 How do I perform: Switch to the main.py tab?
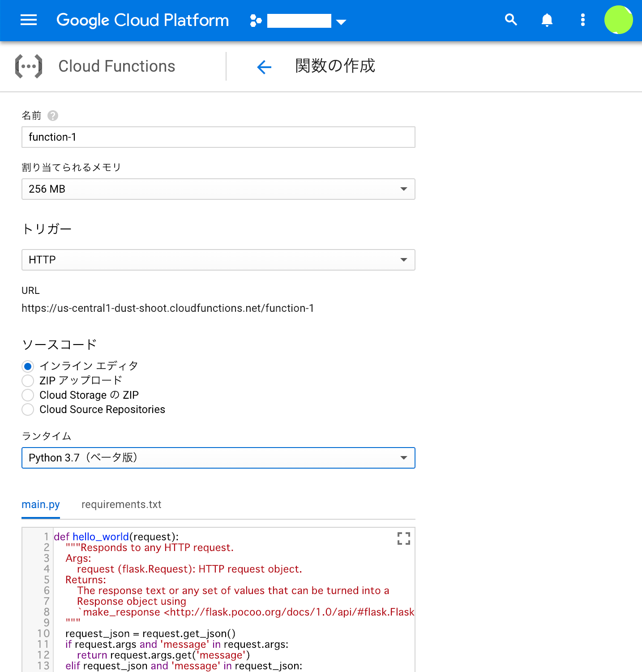[41, 504]
